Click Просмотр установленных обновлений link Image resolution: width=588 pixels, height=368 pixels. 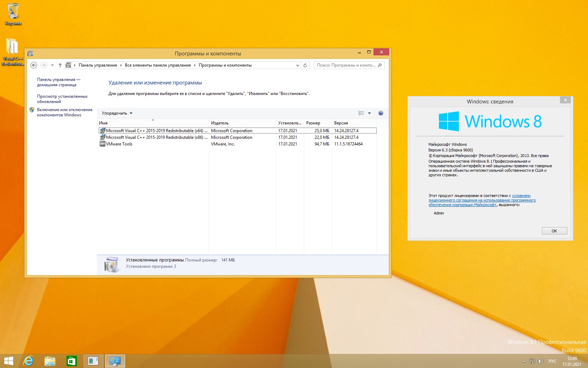coord(62,99)
